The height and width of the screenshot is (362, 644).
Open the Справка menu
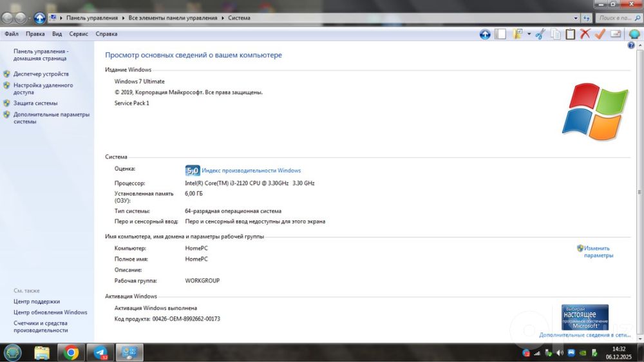[106, 33]
